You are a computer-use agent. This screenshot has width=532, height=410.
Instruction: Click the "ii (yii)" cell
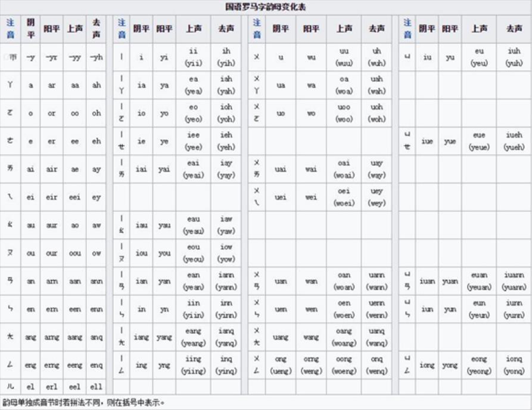click(193, 57)
